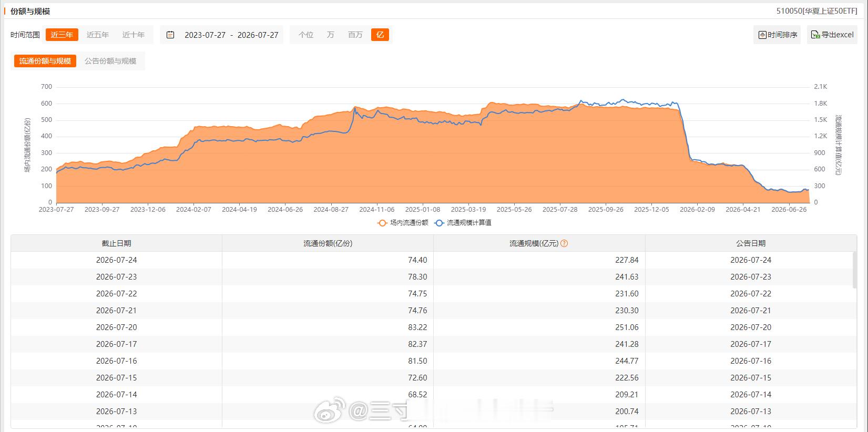The width and height of the screenshot is (868, 432).
Task: Switch units to 亿
Action: point(380,35)
